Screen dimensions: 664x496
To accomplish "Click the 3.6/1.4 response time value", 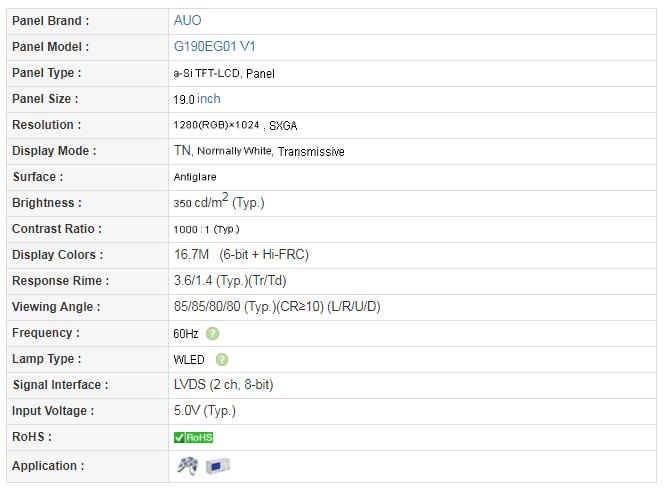I will click(x=229, y=281).
